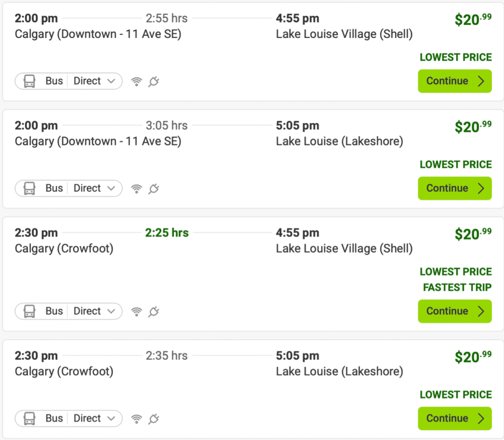Continue with the fastest trip from Crowfoot

click(455, 311)
